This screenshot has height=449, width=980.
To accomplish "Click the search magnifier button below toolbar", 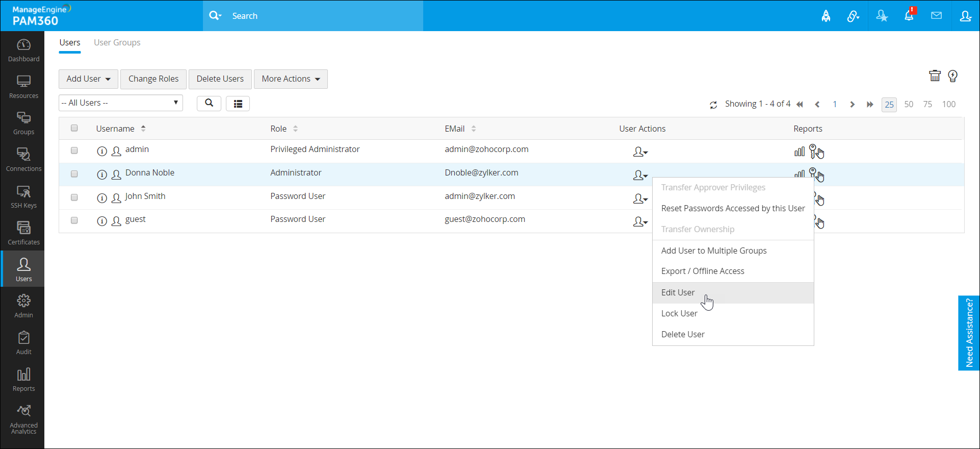I will [209, 103].
